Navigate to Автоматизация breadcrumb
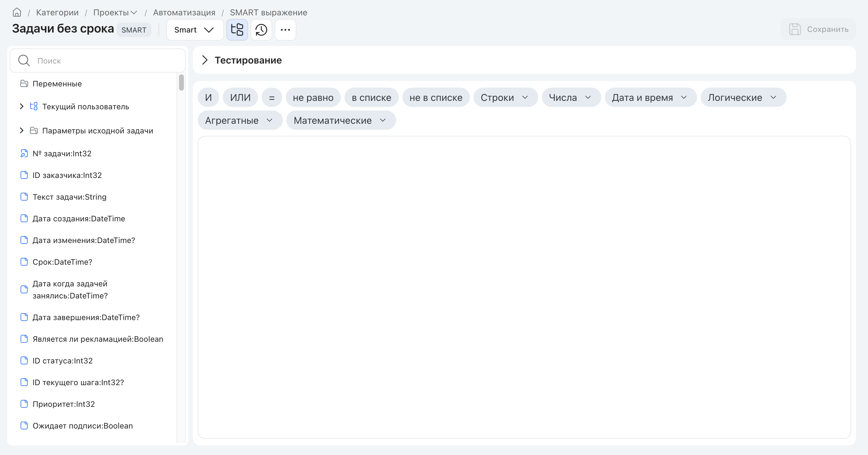 [184, 12]
